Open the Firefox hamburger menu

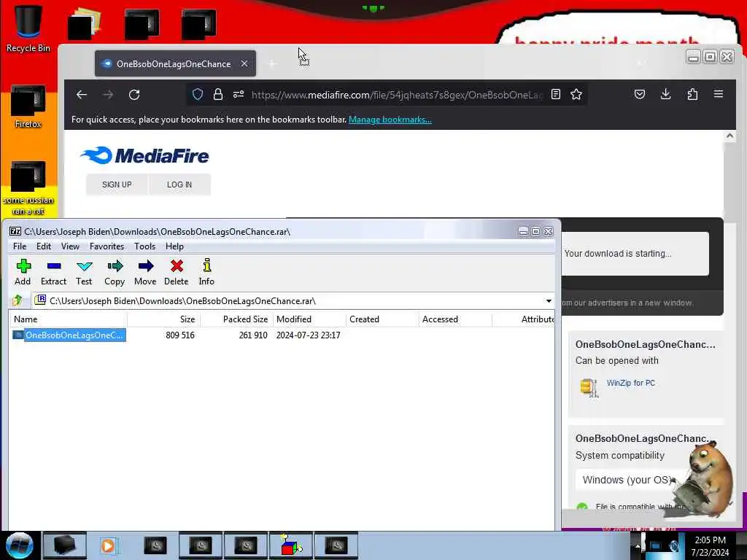point(719,94)
